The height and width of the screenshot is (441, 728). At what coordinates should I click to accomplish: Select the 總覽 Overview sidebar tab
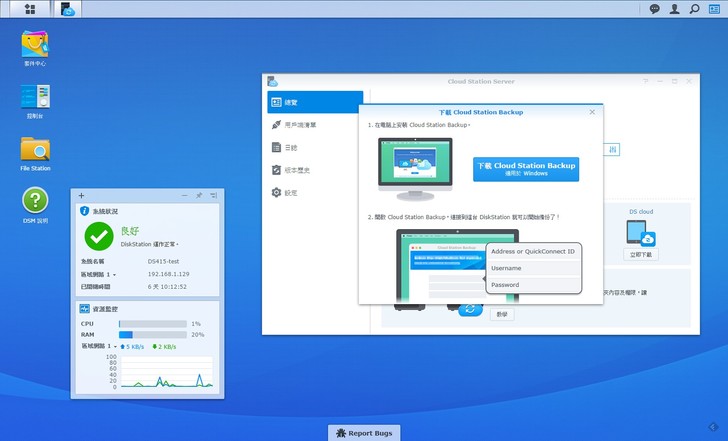[x=314, y=102]
